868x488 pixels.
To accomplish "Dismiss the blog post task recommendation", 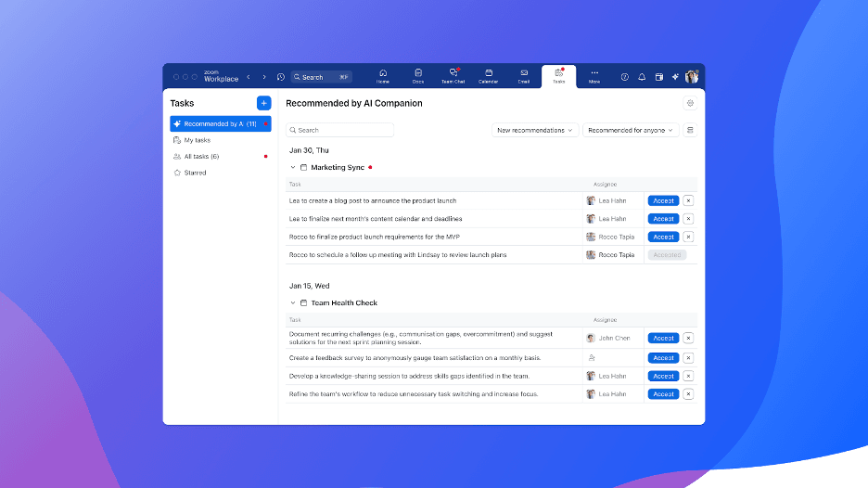I will pyautogui.click(x=688, y=200).
